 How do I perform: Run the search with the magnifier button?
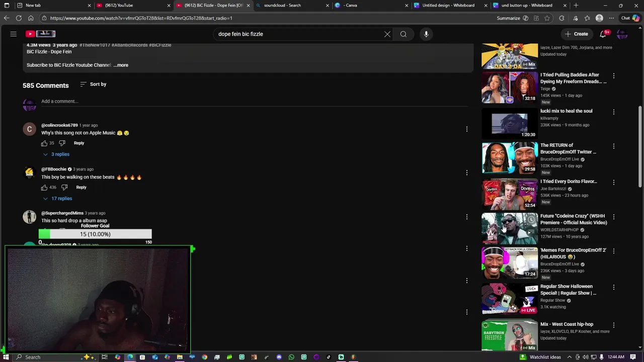403,34
